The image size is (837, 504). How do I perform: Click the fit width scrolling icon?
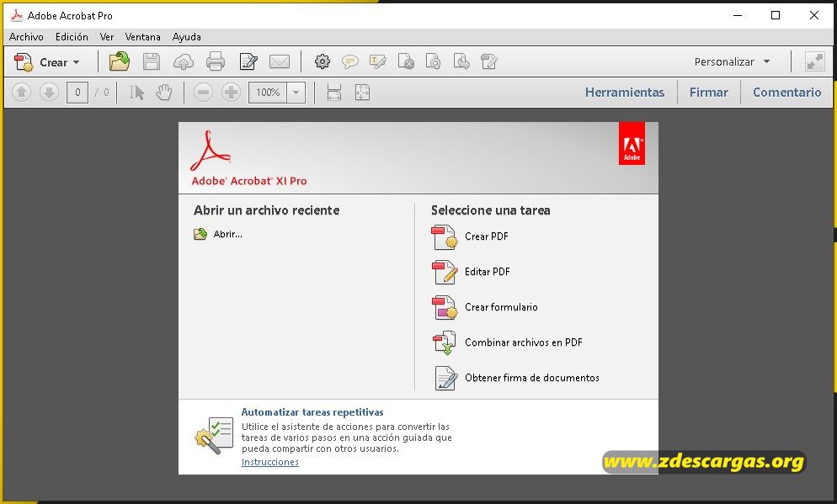334,93
